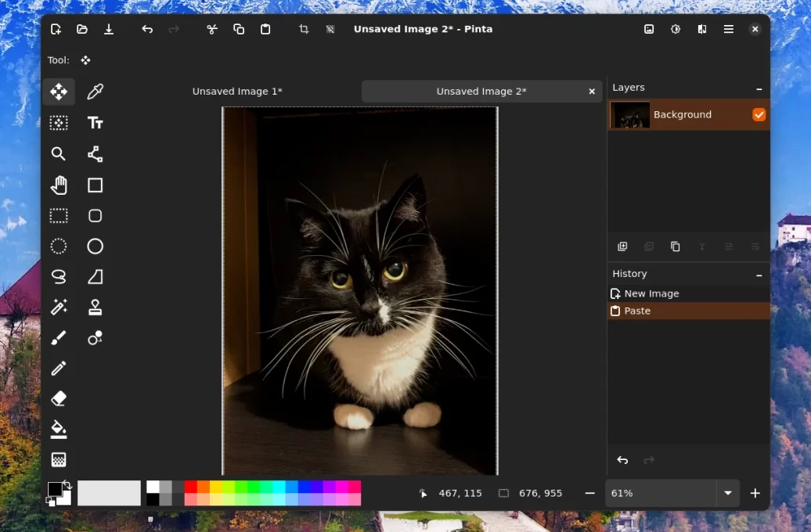The width and height of the screenshot is (811, 532).
Task: Select the Zoom magnifier tool
Action: [59, 154]
